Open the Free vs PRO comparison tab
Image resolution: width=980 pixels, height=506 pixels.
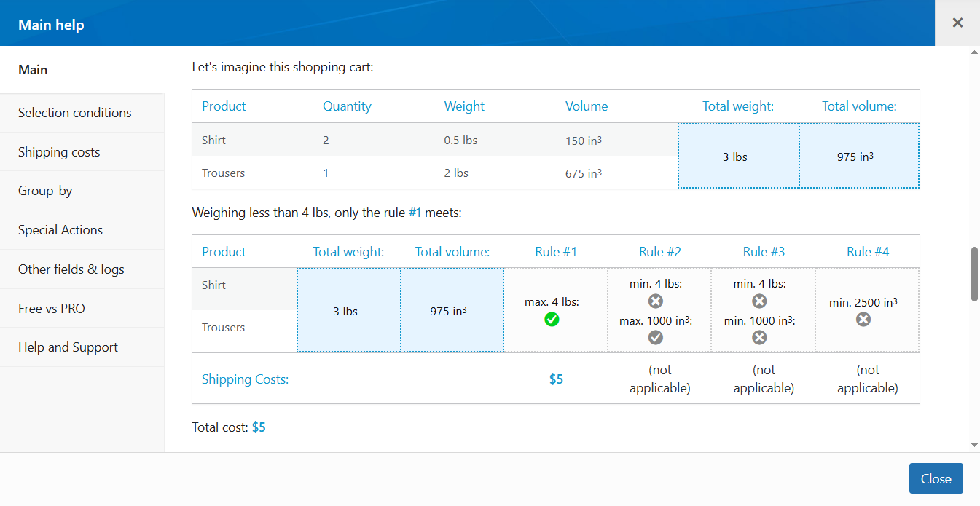tap(52, 309)
